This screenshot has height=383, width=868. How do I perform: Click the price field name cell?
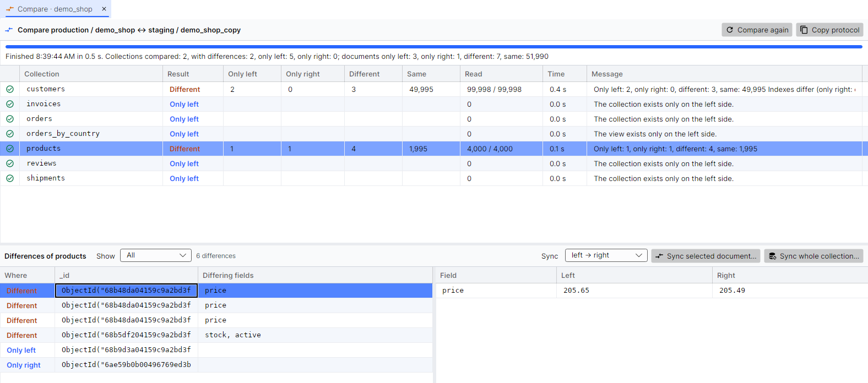coord(496,291)
